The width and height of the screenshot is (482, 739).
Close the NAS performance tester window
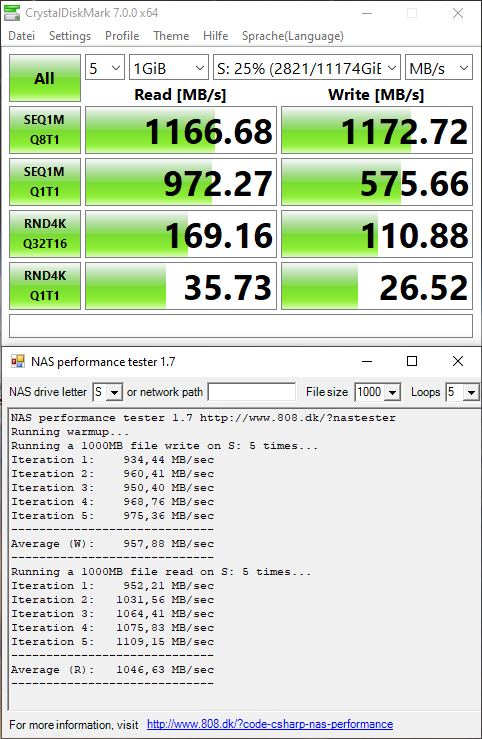pyautogui.click(x=457, y=361)
